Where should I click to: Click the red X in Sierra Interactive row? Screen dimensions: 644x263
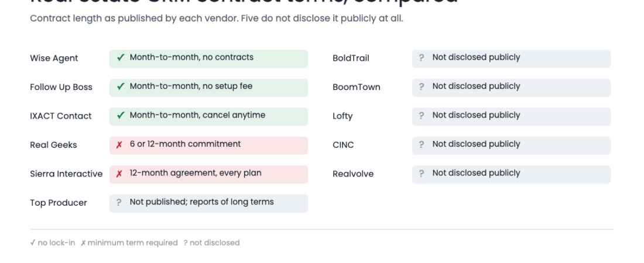(x=119, y=174)
